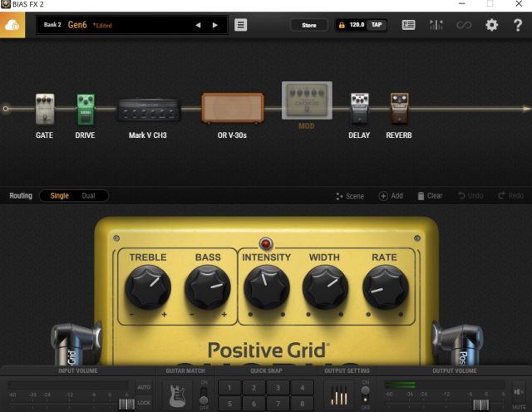This screenshot has height=412, width=532.
Task: Toggle the chorus pedal red LED
Action: coord(266,243)
